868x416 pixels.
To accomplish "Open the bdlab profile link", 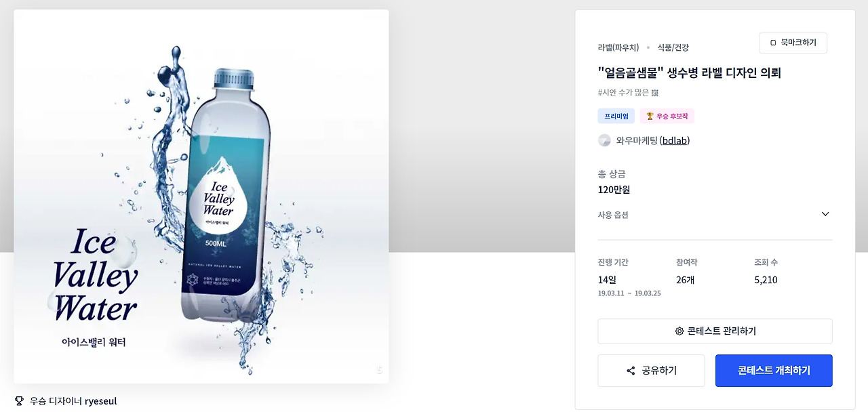I will [675, 140].
